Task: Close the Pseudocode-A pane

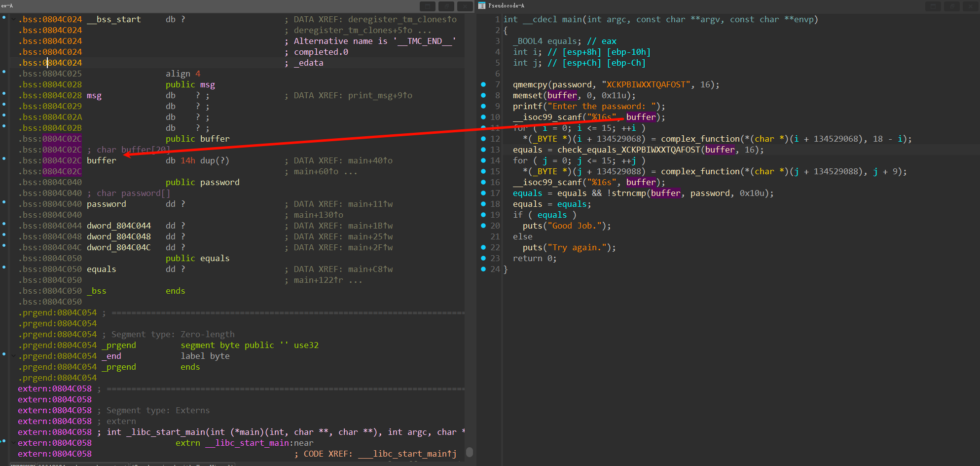Action: [970, 6]
